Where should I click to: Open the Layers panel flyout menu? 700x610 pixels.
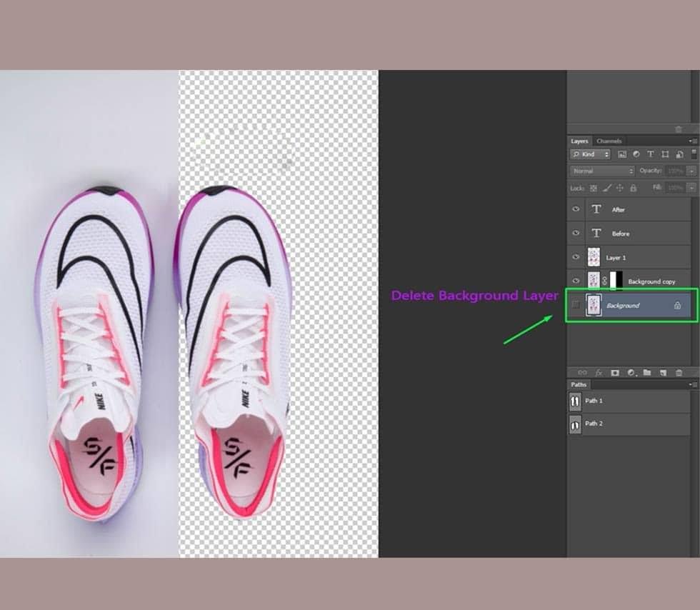(x=692, y=141)
